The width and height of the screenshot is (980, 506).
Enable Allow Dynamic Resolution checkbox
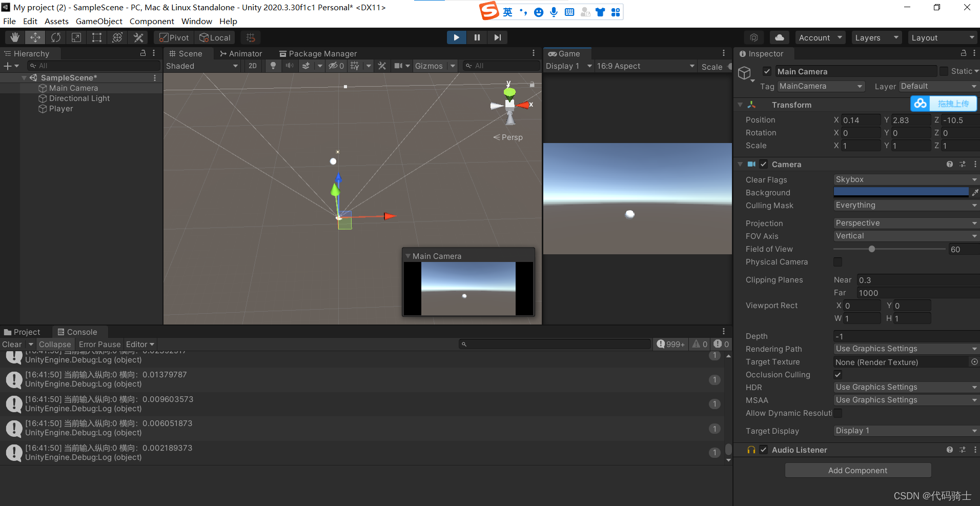(x=838, y=413)
